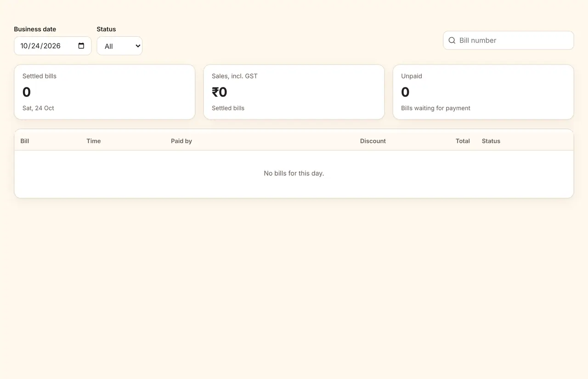This screenshot has width=588, height=379.
Task: Click the 'No bills for this day.' message
Action: pos(294,173)
